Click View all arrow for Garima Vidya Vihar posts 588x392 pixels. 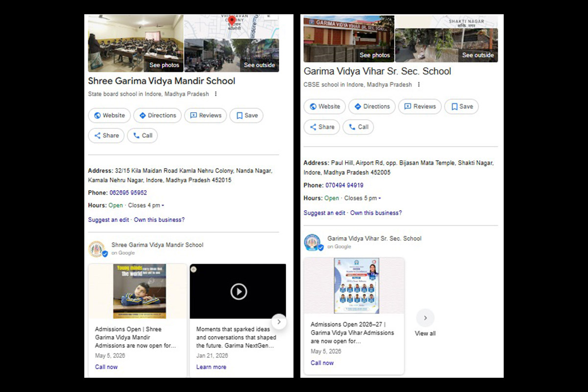click(425, 318)
